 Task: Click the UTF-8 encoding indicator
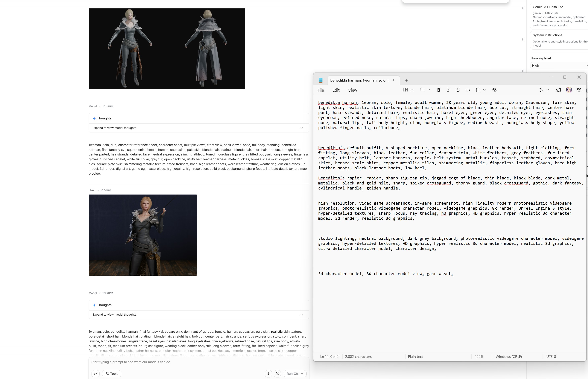pos(551,357)
